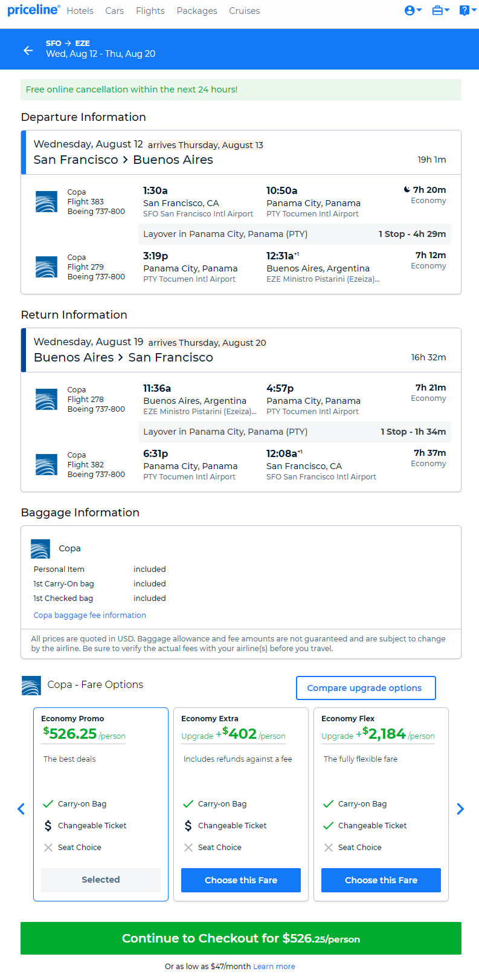
Task: Click the Copa logo for Flight 382
Action: click(x=47, y=464)
